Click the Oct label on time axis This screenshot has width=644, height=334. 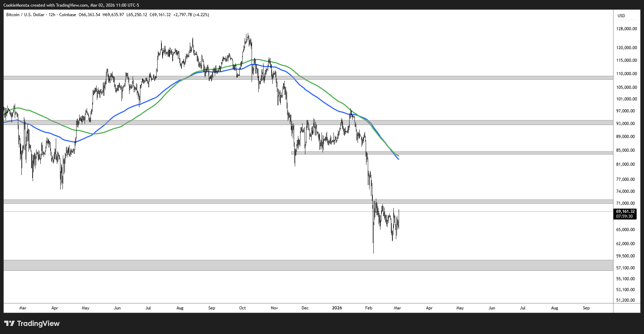pos(243,308)
